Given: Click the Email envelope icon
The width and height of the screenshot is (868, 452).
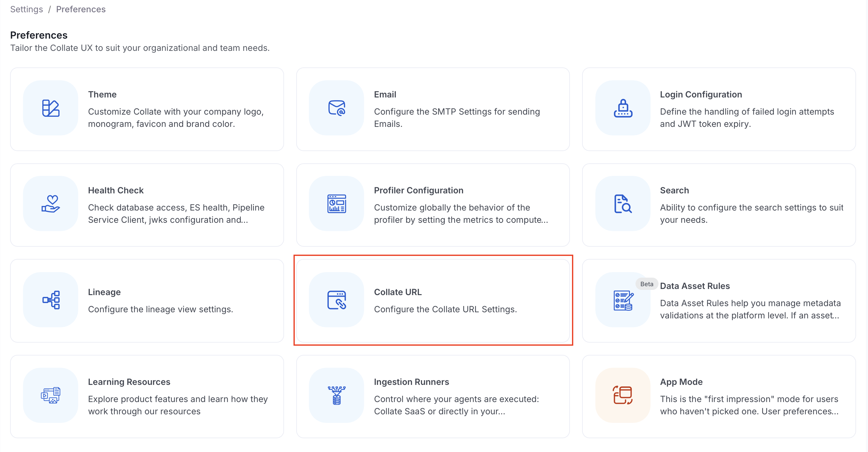Looking at the screenshot, I should click(337, 108).
